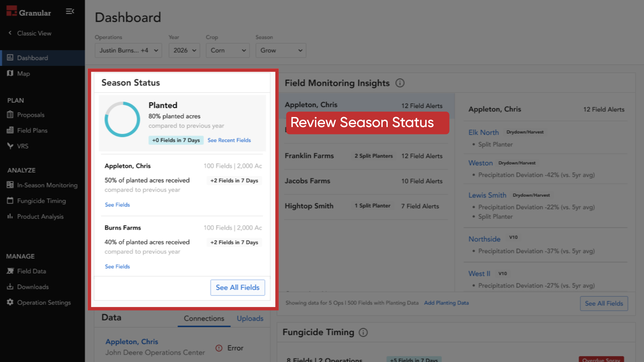Open info icon beside Fungicide Timing heading

pyautogui.click(x=363, y=332)
